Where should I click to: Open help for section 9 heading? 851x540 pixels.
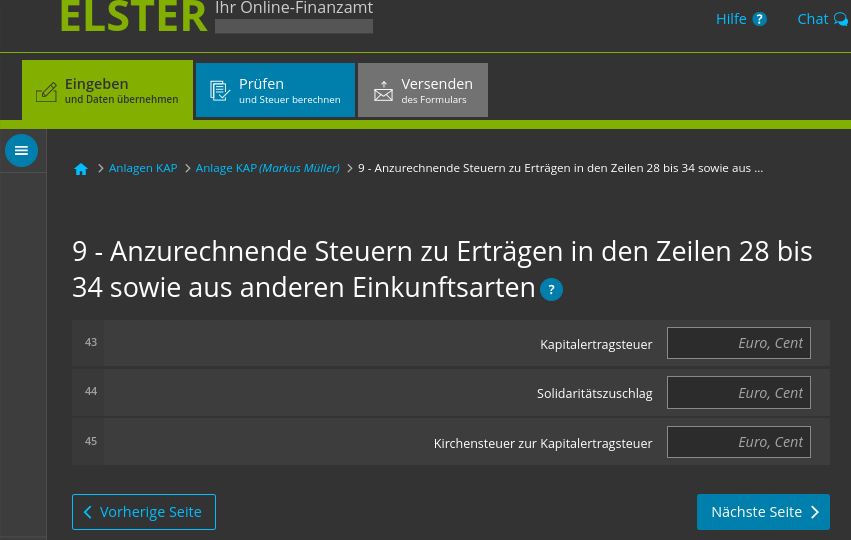[x=551, y=289]
